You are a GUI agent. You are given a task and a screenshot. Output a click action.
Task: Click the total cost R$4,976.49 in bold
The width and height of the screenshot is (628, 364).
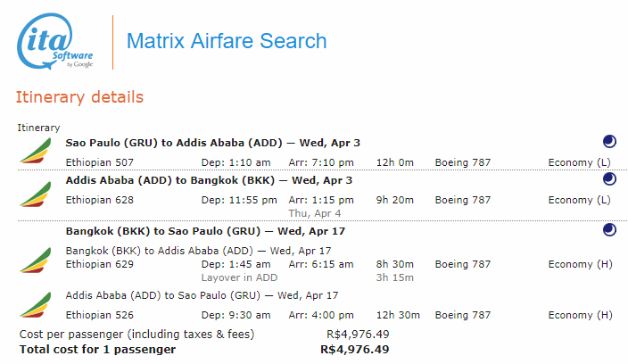point(354,350)
